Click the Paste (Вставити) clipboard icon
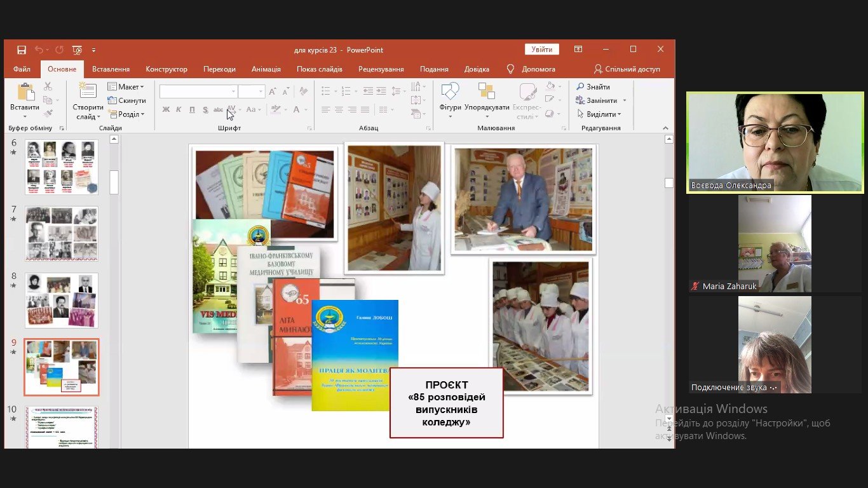Screen dimensions: 868x488 (x=25, y=93)
